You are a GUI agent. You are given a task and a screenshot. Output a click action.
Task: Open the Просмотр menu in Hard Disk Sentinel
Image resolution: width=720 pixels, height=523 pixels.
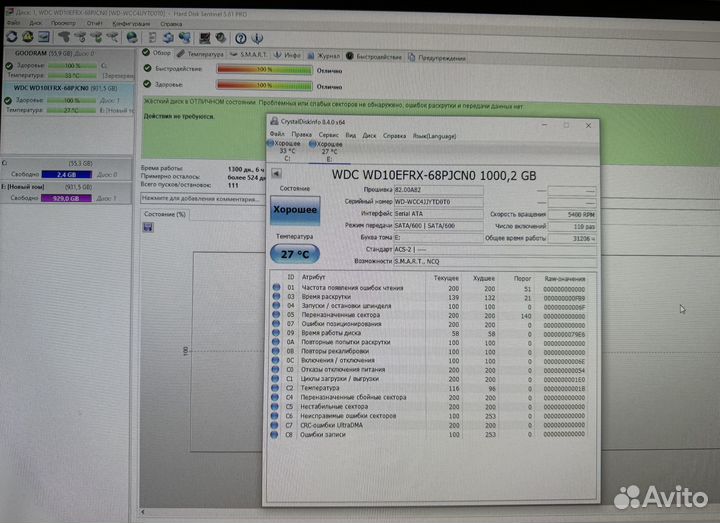coord(63,23)
